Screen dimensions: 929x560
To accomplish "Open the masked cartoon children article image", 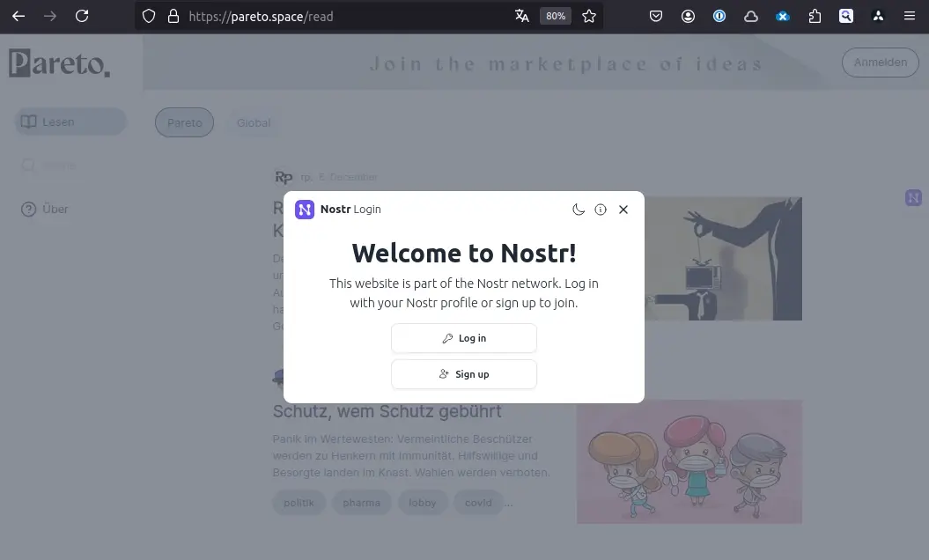I will (x=689, y=461).
